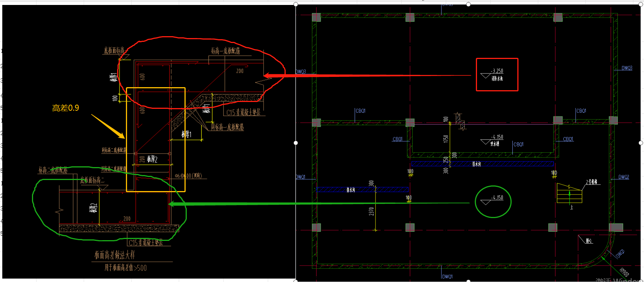The image size is (644, 282).
Task: Click the "200" dimension in upper slab
Action: pos(240,71)
